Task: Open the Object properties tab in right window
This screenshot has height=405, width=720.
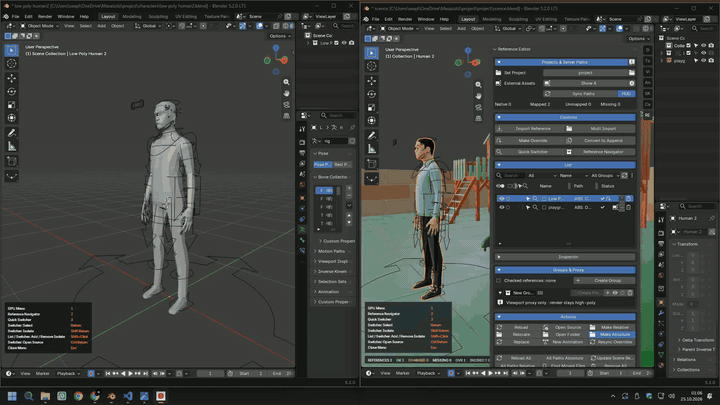Action: [661, 302]
